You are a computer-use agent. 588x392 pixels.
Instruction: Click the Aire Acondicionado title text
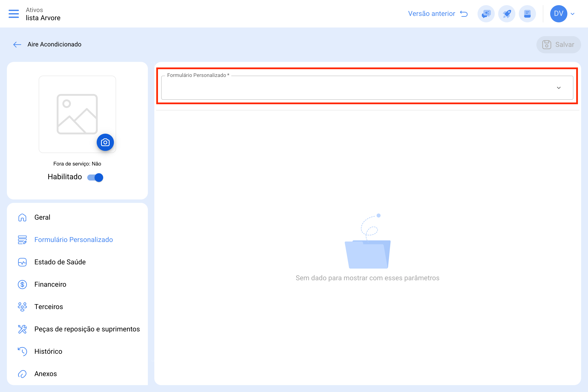point(54,44)
